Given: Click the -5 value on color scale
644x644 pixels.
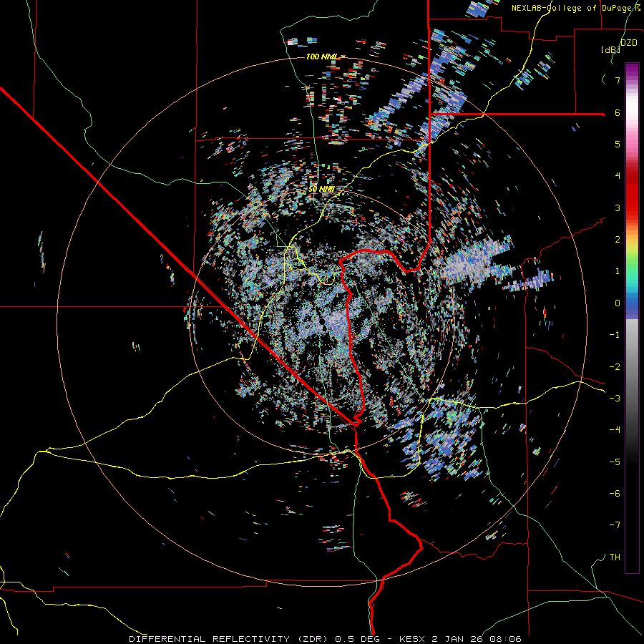Looking at the screenshot, I should click(615, 462).
